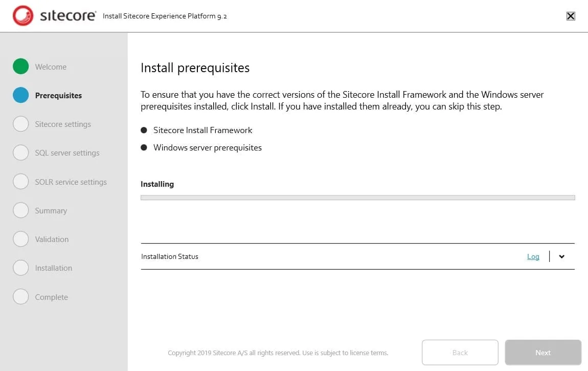This screenshot has height=371, width=588.
Task: Click the Installation Status label
Action: (169, 256)
